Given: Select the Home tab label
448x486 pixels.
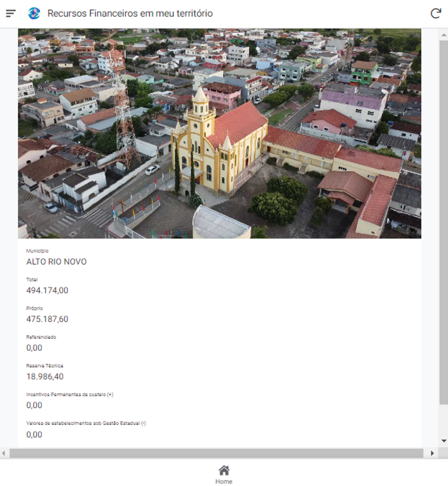Looking at the screenshot, I should [x=224, y=481].
